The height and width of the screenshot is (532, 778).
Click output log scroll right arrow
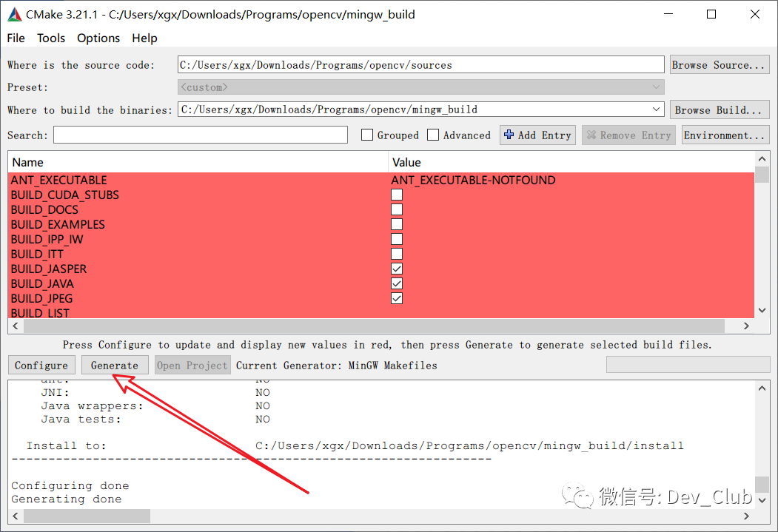[746, 516]
